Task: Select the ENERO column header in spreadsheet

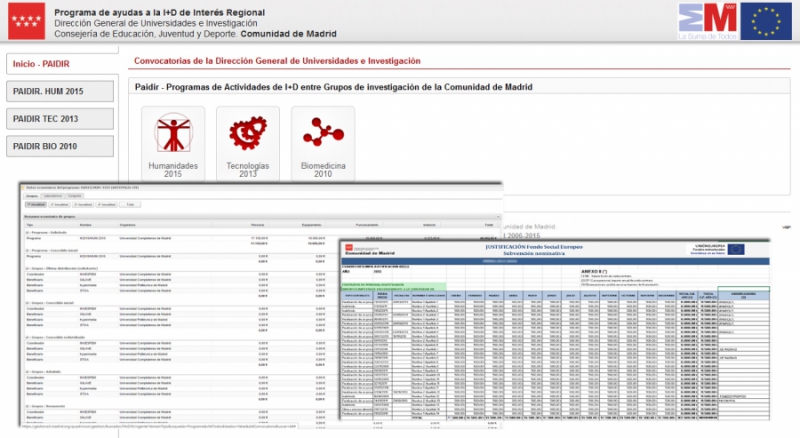Action: [456, 296]
